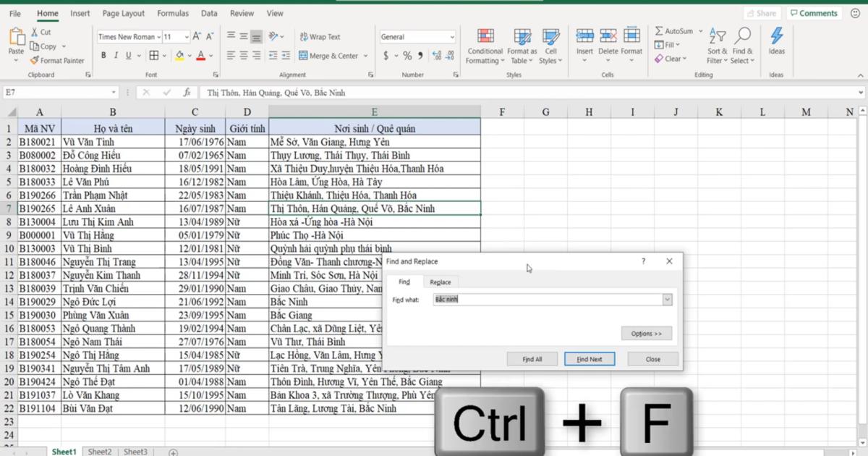The image size is (868, 456).
Task: Open the Clear eraser dropdown
Action: (671, 59)
